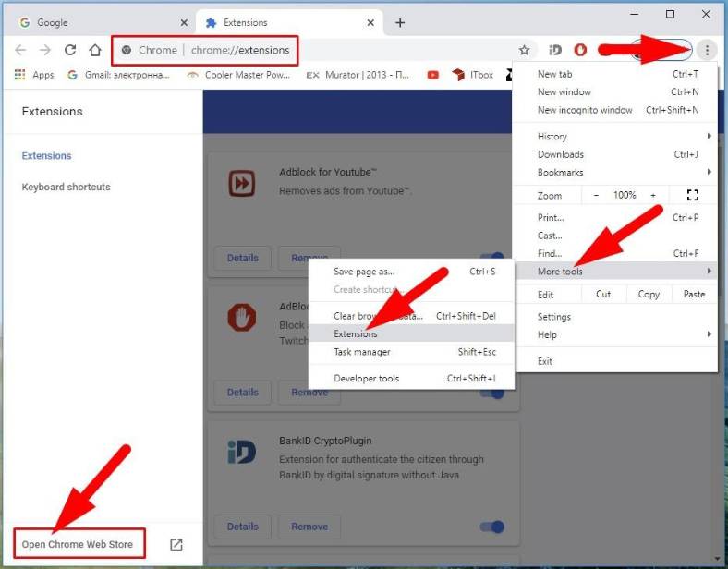Click the back navigation arrow
This screenshot has width=728, height=569.
point(20,50)
